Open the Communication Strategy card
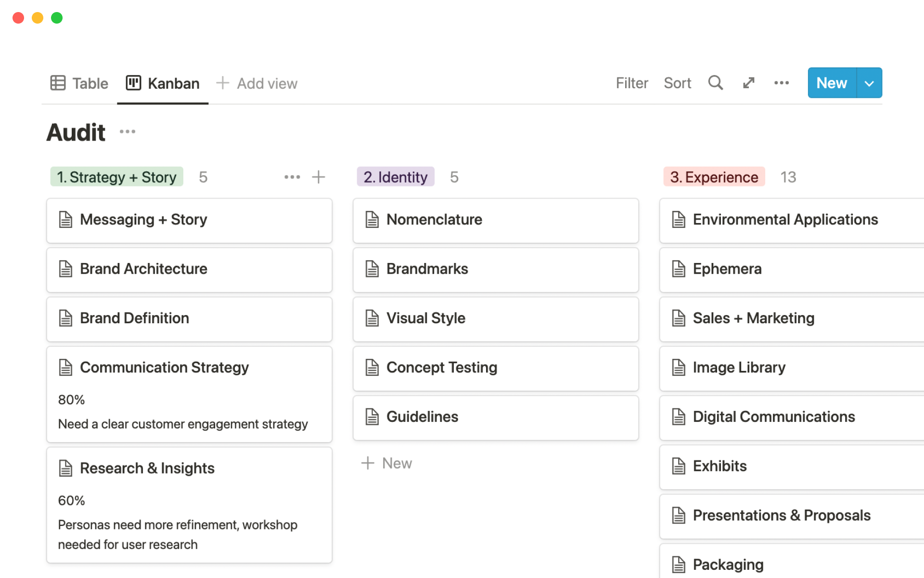The width and height of the screenshot is (924, 578). click(x=164, y=368)
